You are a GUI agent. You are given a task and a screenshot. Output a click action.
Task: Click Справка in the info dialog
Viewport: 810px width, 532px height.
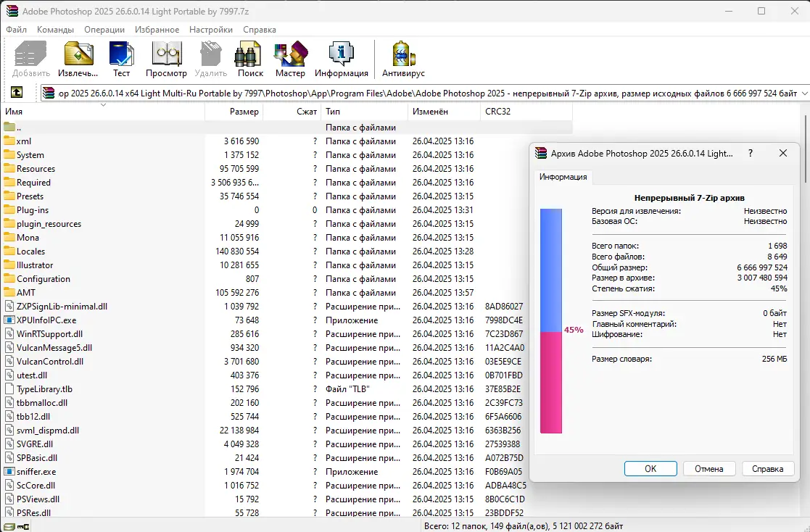pos(767,468)
